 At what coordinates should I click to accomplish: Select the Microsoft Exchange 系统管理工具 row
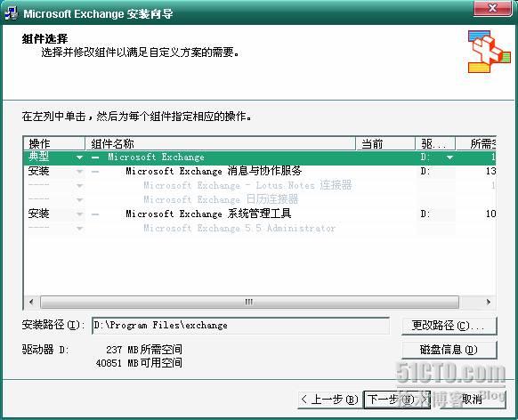click(x=260, y=214)
